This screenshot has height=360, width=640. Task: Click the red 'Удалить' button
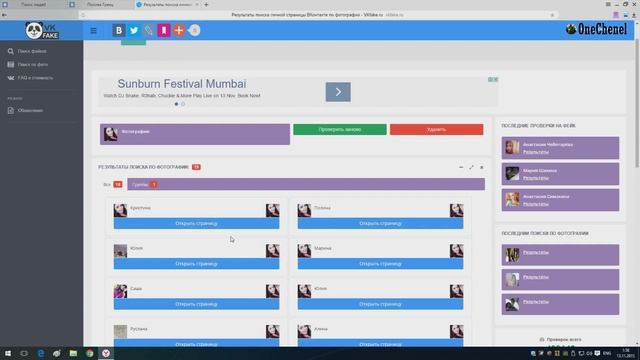pyautogui.click(x=436, y=129)
